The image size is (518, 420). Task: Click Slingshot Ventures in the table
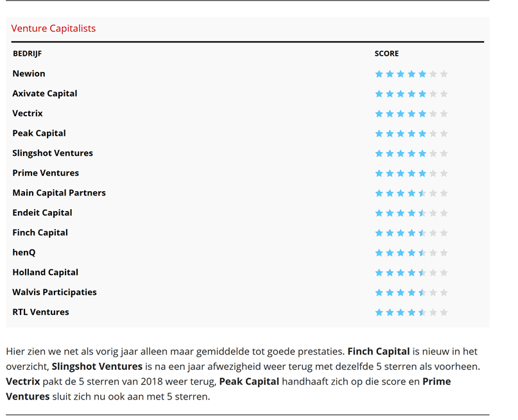point(53,153)
